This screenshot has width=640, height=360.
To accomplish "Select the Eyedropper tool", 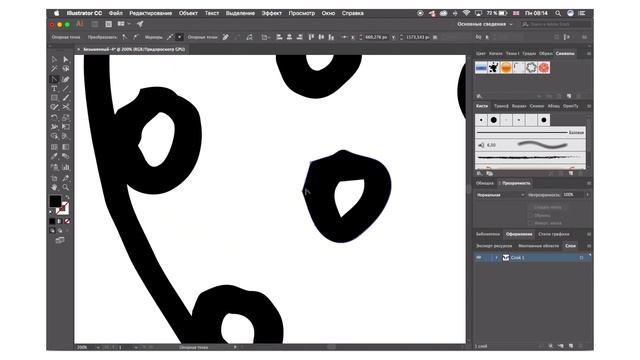I will (54, 157).
